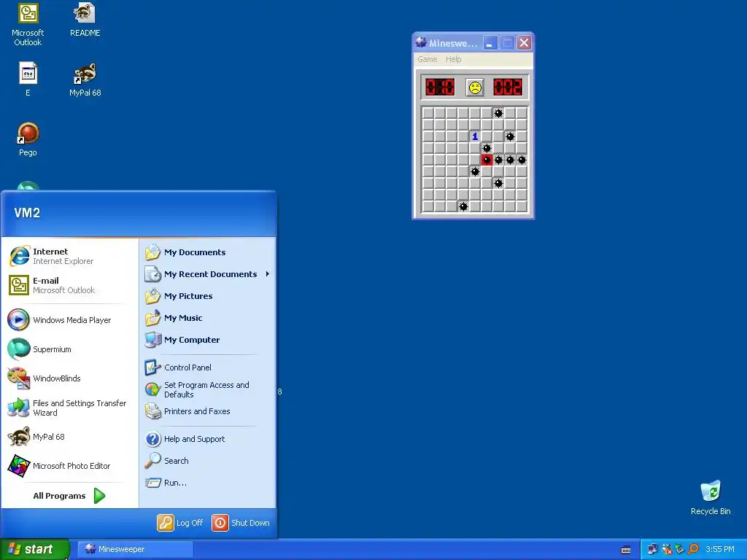Click the 3:55 PM clock
747x560 pixels.
coord(720,549)
